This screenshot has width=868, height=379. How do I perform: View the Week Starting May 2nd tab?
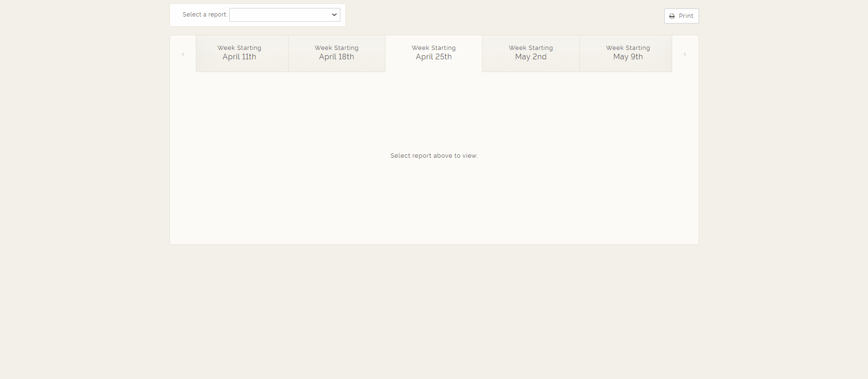pos(530,53)
